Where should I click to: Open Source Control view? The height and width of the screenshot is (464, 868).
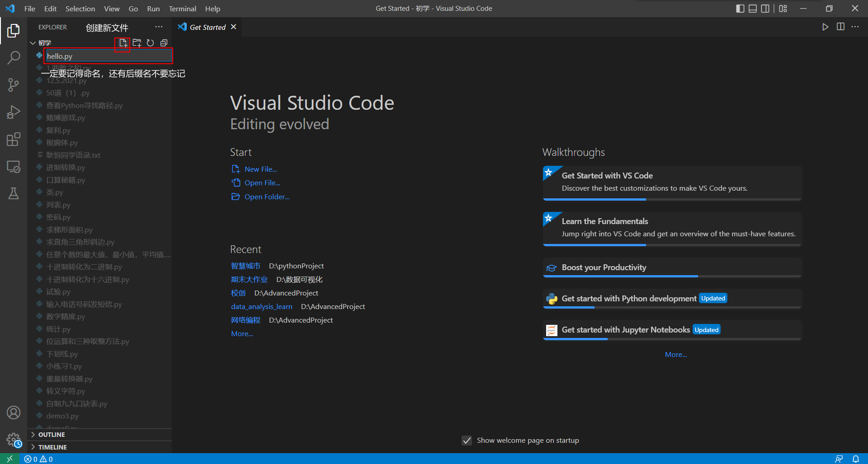click(x=14, y=85)
